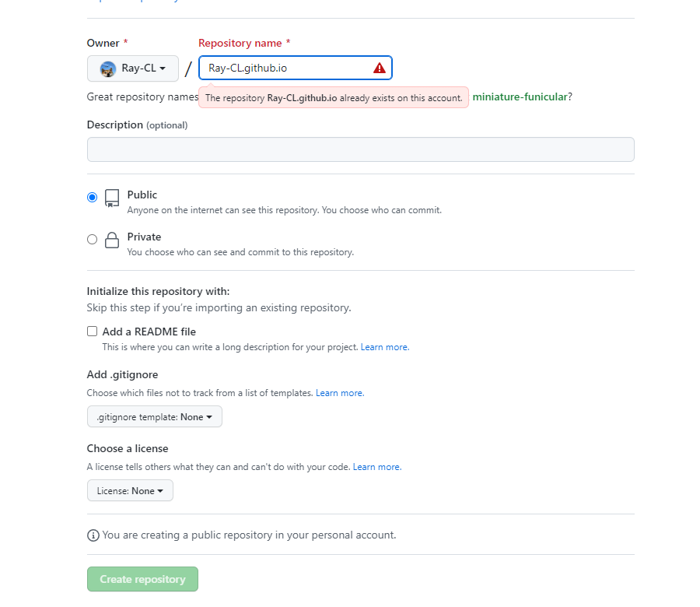700x607 pixels.
Task: Click the repository already exists error tooltip
Action: click(334, 98)
